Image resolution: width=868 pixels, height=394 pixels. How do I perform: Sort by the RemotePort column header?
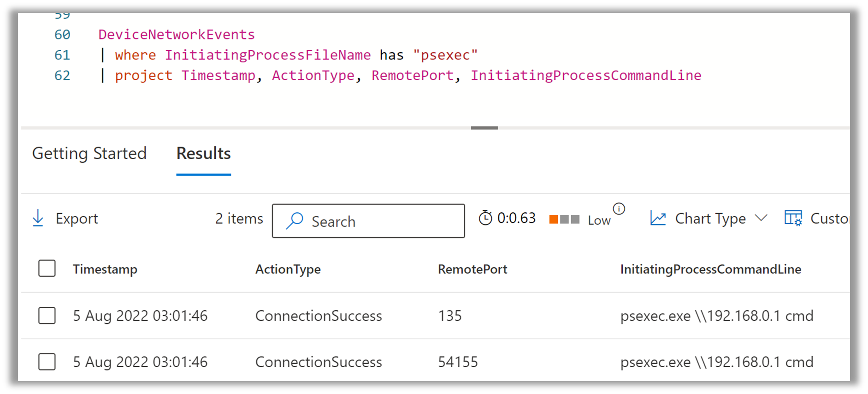coord(472,269)
